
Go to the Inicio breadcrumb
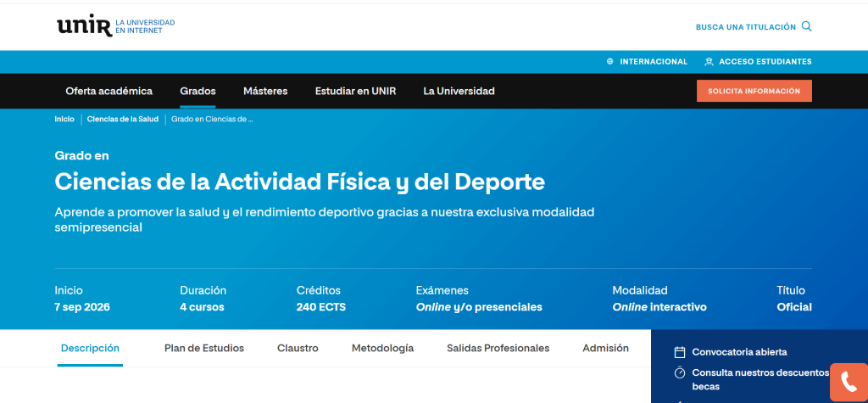pos(64,119)
